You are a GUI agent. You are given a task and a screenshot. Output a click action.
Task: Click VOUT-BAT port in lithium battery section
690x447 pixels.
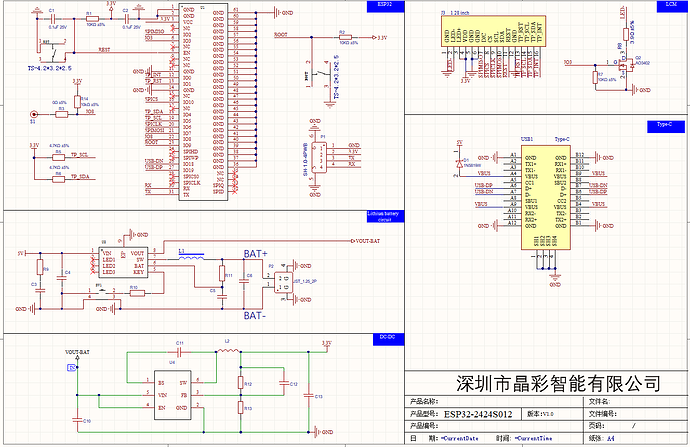click(x=365, y=241)
